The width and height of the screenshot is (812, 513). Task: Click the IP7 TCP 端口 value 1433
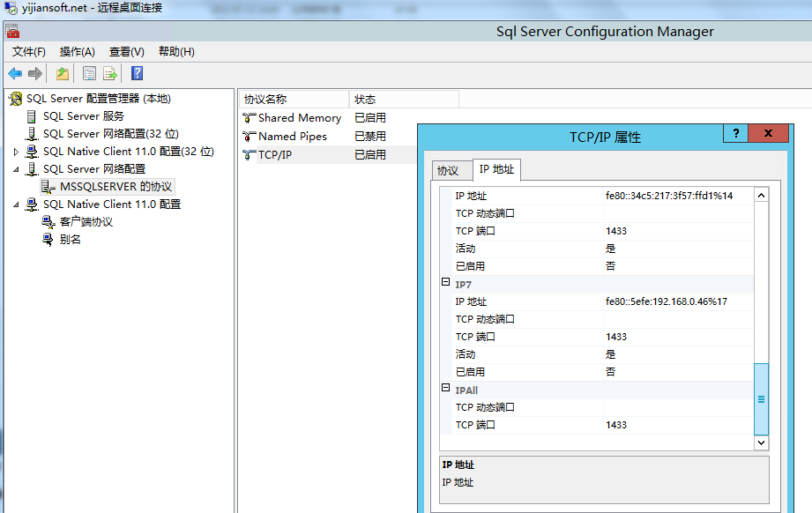tap(678, 337)
